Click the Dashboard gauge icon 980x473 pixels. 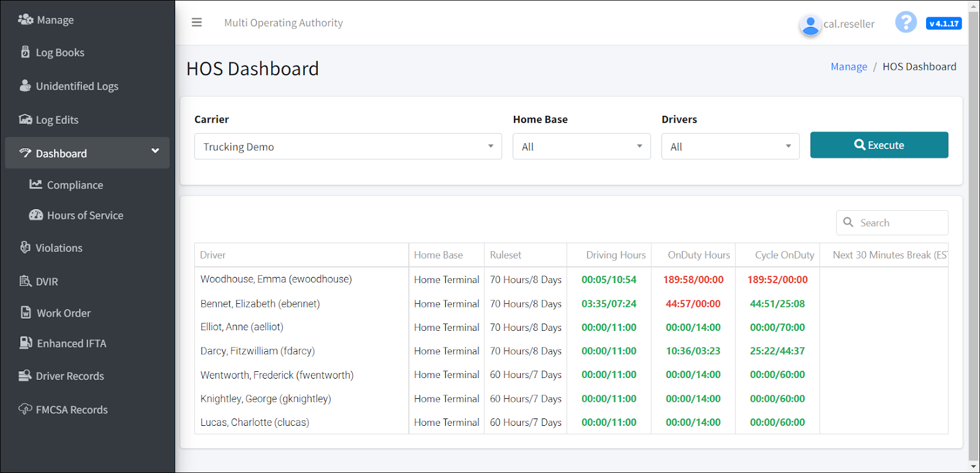point(25,153)
